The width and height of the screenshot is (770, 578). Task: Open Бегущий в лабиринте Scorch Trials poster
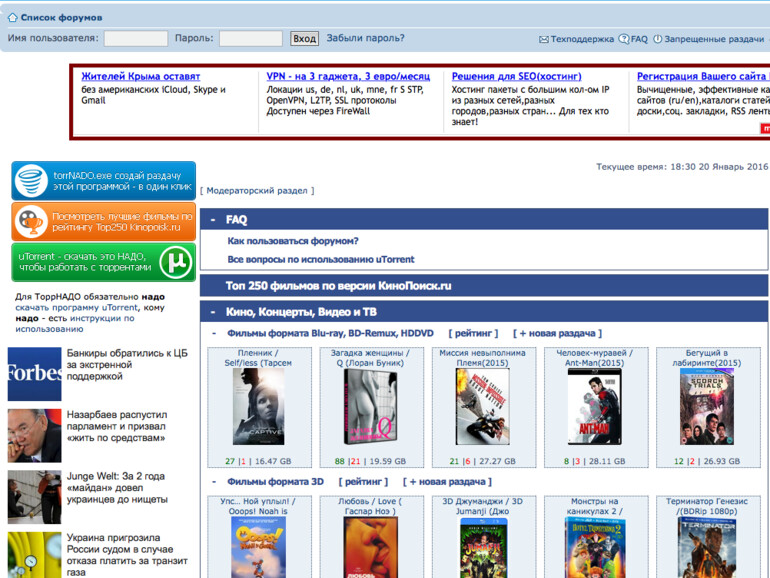tap(707, 407)
